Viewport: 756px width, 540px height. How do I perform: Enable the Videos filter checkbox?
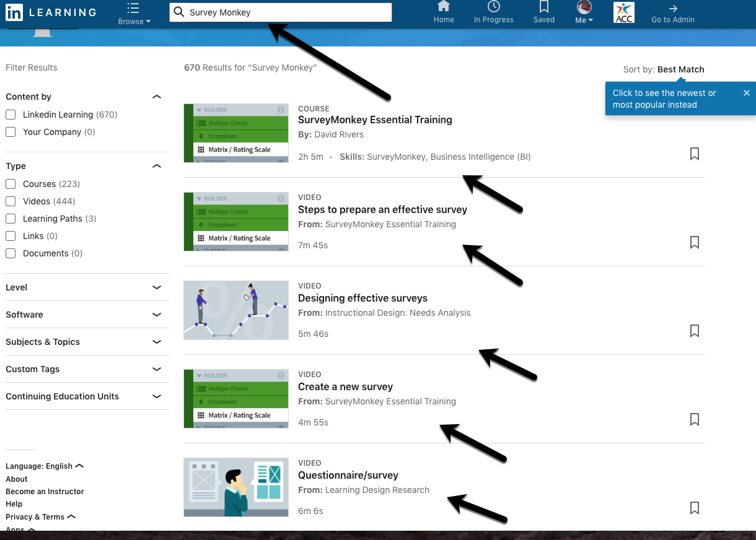click(11, 201)
